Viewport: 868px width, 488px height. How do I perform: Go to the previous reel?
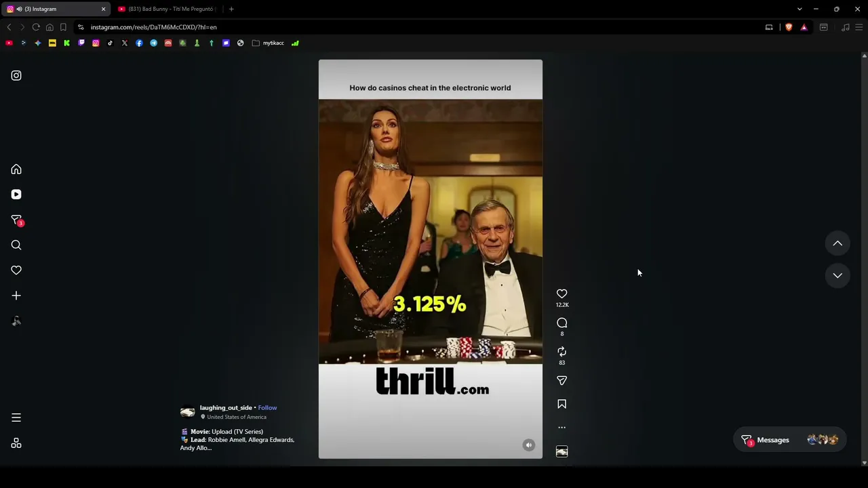click(837, 243)
